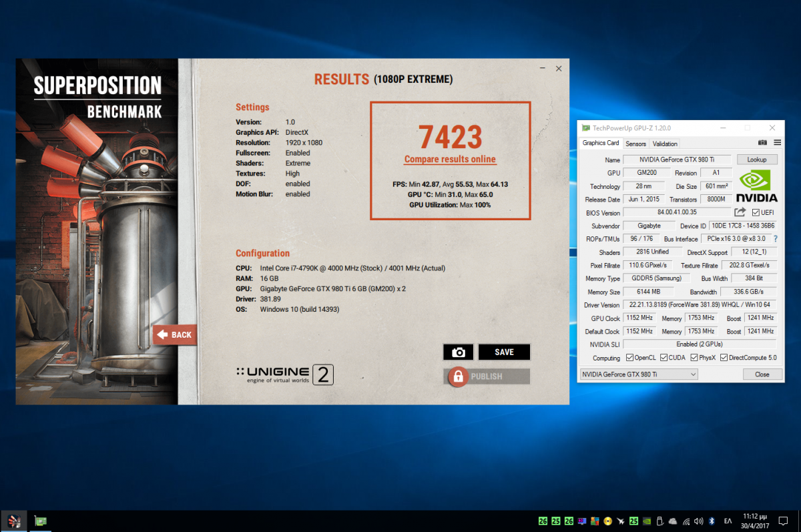Click the BIOS share/export arrow icon
Viewport: 801px width, 532px height.
point(740,212)
